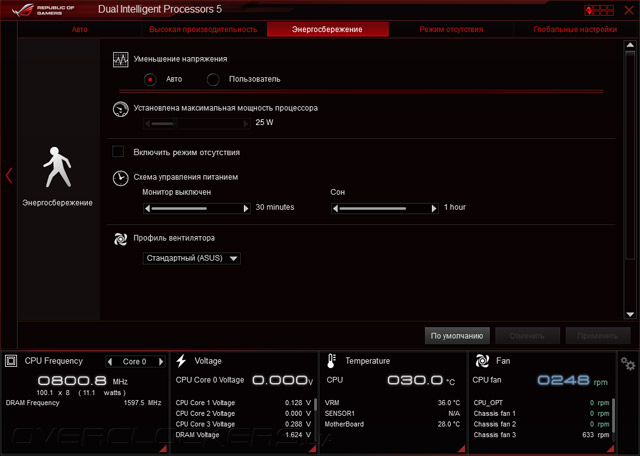Enable Включить режим отсутствия checkbox
Image resolution: width=640 pixels, height=456 pixels.
[118, 152]
